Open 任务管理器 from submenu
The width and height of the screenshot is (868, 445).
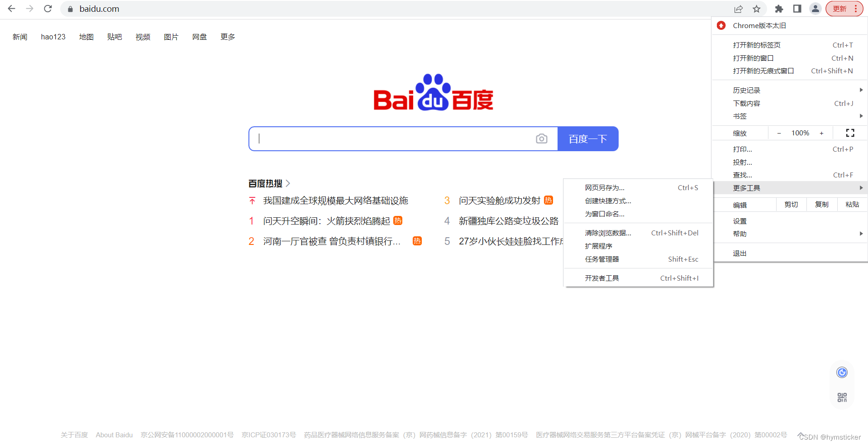(639, 259)
